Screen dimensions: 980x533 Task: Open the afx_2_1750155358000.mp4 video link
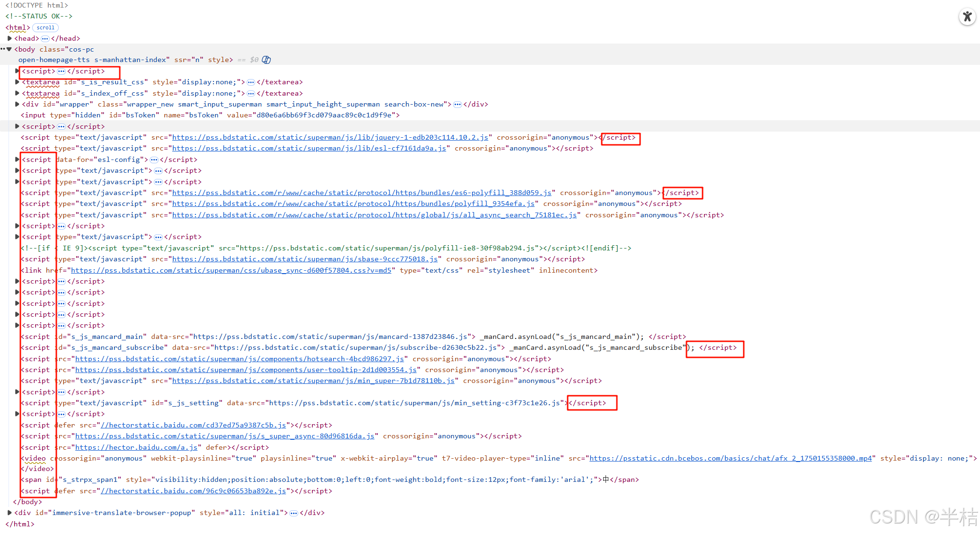(731, 458)
